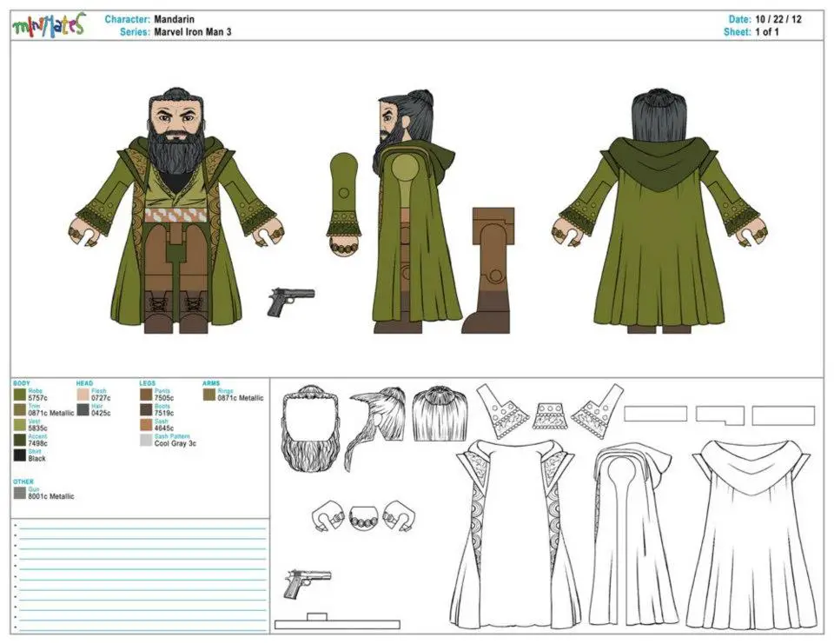Pick the Vest color swatch

tap(20, 425)
